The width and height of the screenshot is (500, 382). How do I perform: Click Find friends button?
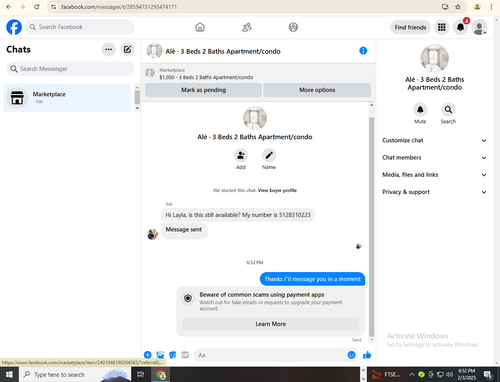pos(410,27)
